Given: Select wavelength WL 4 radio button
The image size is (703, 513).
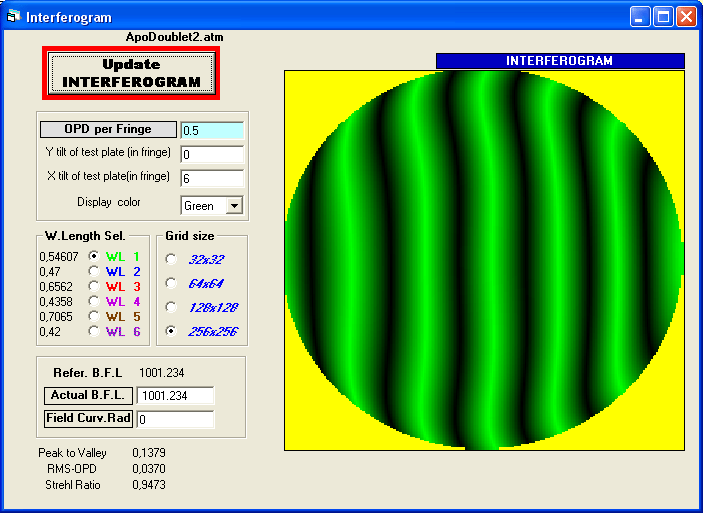Looking at the screenshot, I should point(94,301).
